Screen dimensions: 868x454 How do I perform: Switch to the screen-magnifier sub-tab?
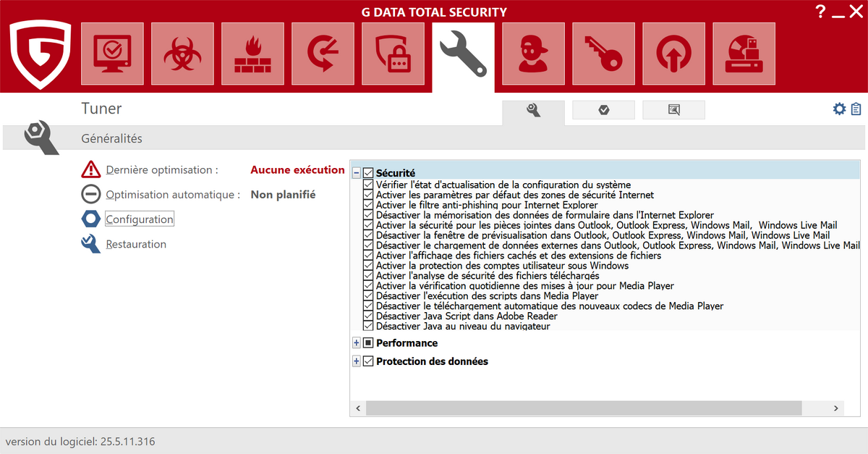click(x=673, y=110)
